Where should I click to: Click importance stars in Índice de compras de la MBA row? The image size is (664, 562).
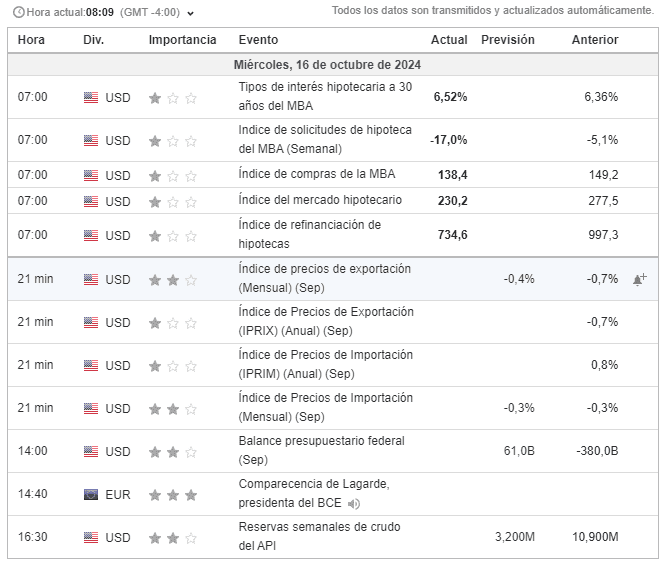[x=173, y=176]
